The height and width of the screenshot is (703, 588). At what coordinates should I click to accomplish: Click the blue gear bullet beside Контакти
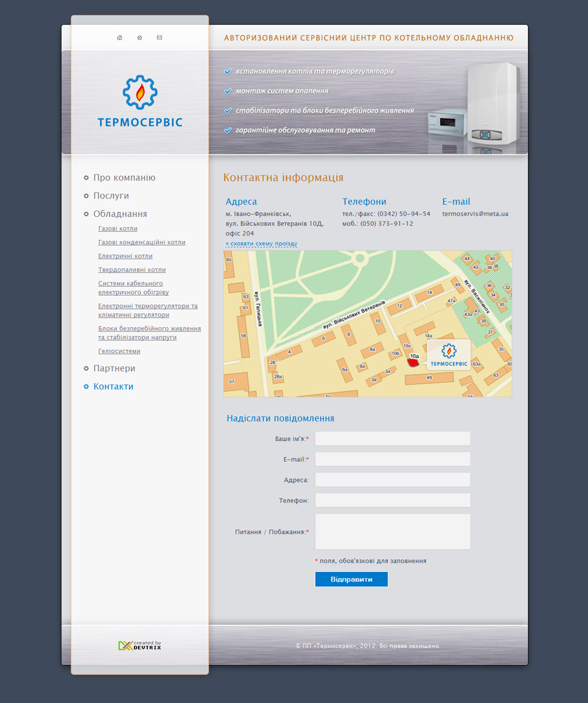click(x=86, y=387)
